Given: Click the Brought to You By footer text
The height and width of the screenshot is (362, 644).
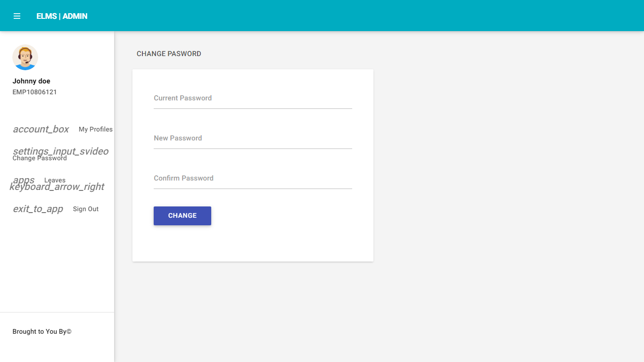Looking at the screenshot, I should tap(41, 331).
